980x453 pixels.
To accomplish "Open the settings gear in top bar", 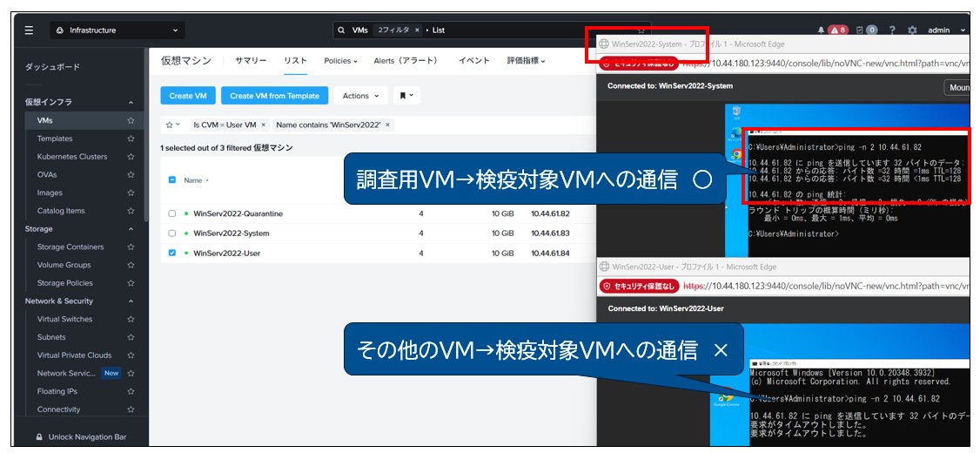I will tap(912, 30).
